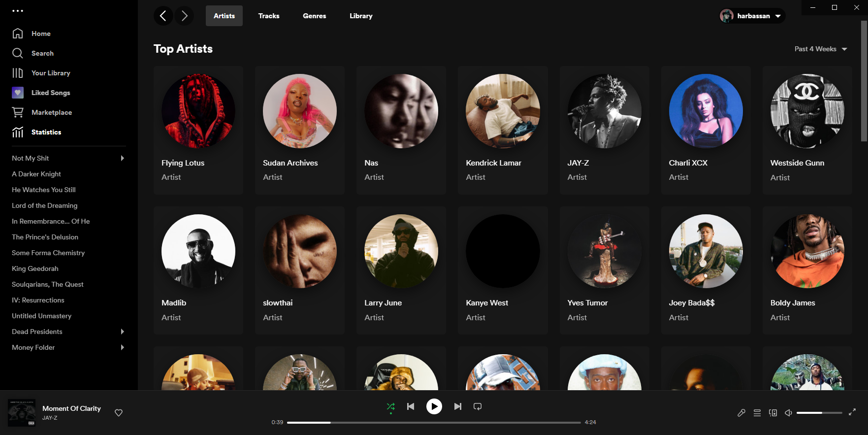Open the play queue icon

[x=757, y=413]
